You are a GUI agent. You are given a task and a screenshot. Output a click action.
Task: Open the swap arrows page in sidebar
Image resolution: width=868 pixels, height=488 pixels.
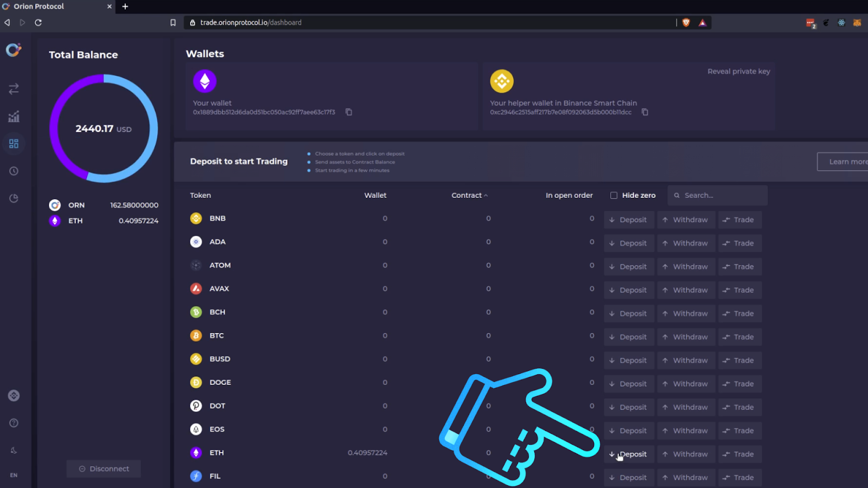point(14,88)
